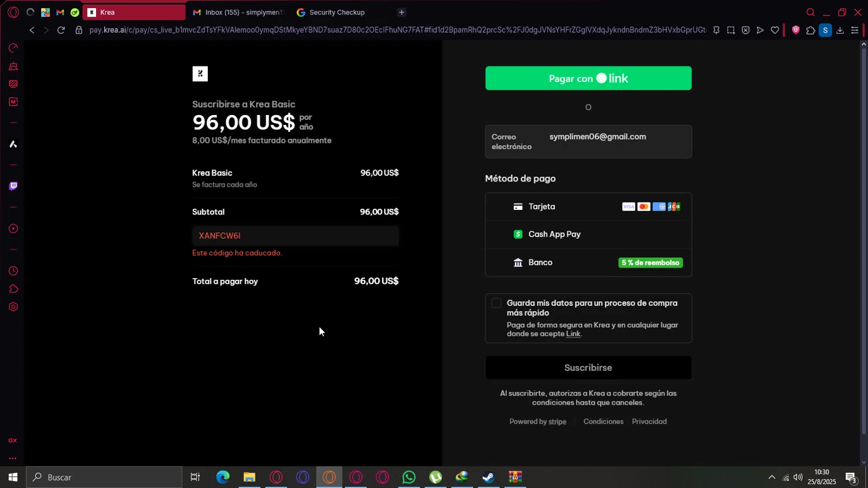Open History clock icon in sidebar
Image resolution: width=868 pixels, height=488 pixels.
click(13, 271)
